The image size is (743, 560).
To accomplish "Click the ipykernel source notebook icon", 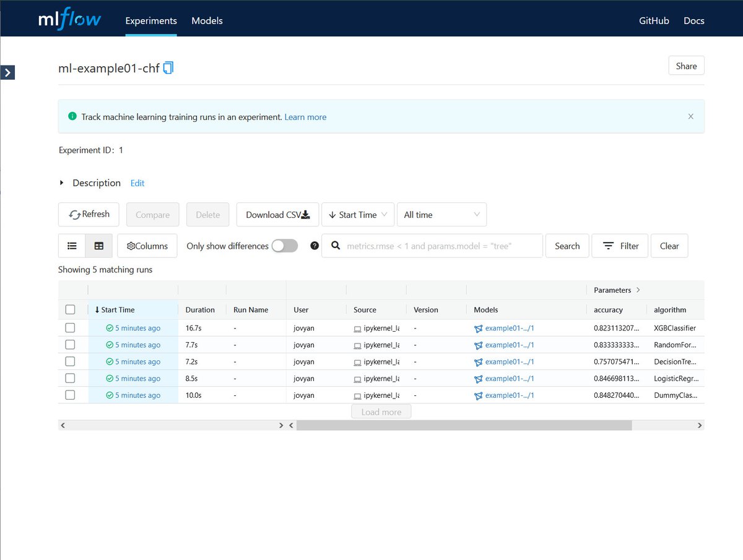I will point(359,328).
